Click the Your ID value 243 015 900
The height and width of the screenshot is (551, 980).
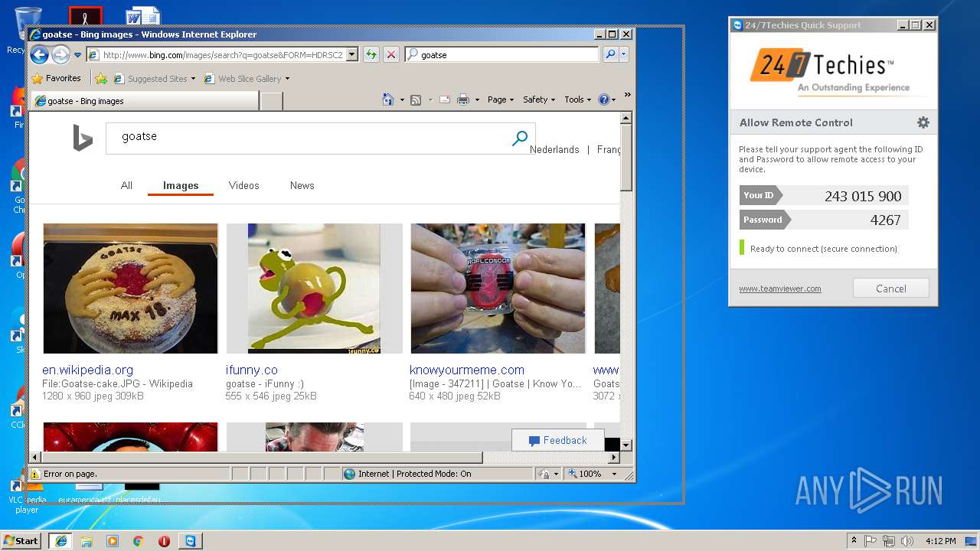point(863,196)
